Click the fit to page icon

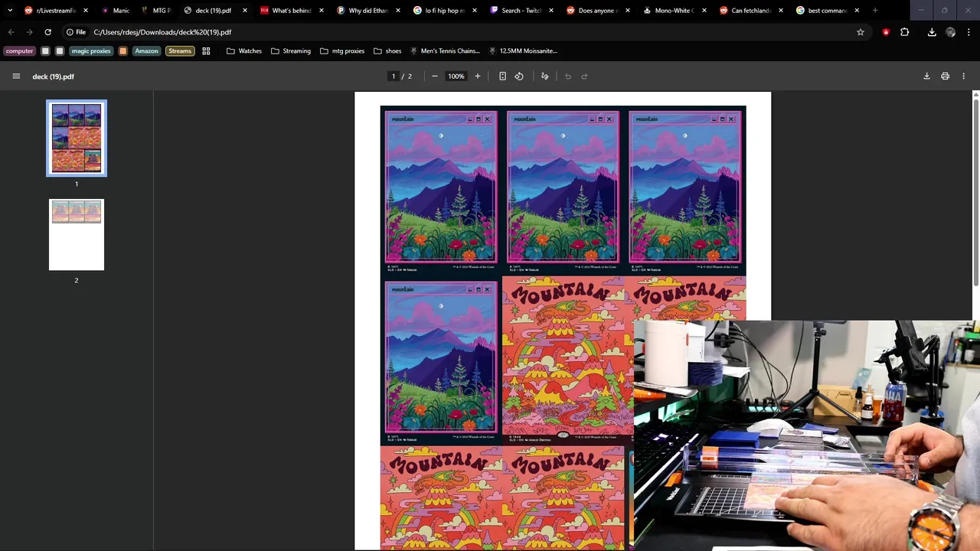click(x=502, y=77)
